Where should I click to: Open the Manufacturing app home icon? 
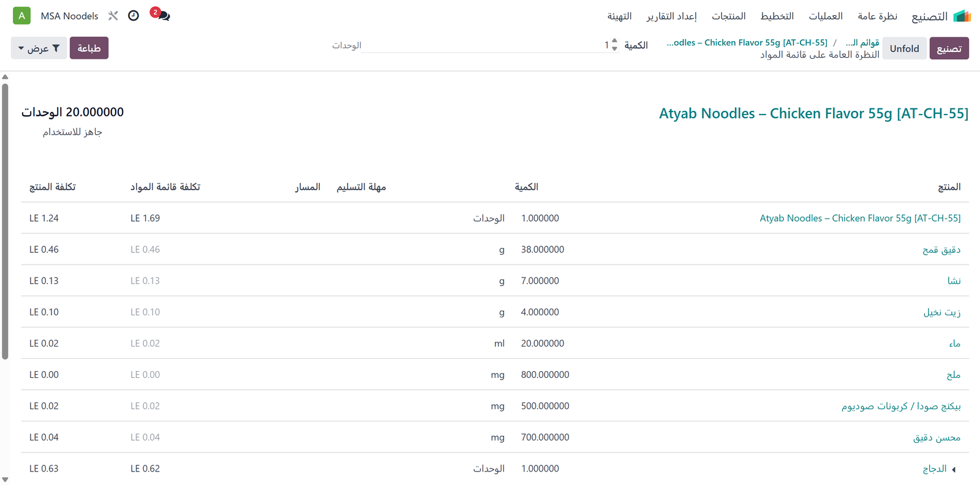962,16
